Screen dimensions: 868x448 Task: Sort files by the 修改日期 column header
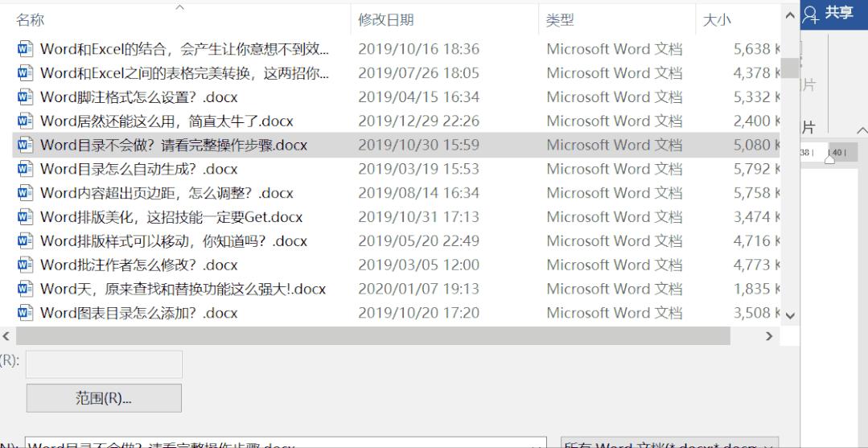tap(386, 20)
